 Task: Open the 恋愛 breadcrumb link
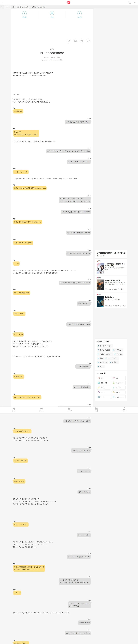click(13, 7)
